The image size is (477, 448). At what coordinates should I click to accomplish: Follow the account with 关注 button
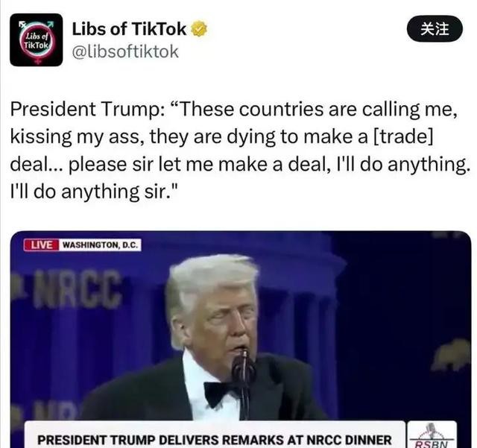click(x=435, y=29)
